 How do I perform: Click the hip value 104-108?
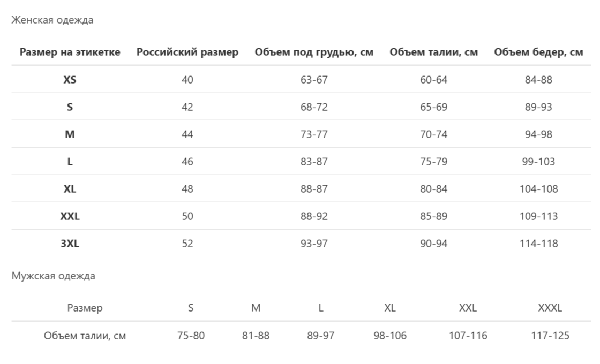[538, 189]
